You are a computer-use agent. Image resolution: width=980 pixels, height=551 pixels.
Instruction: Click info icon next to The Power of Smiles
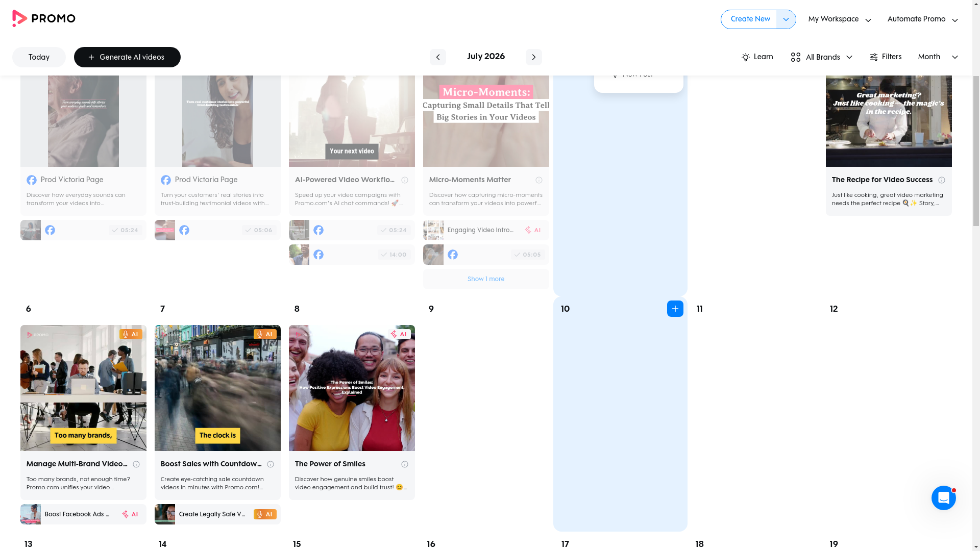click(405, 464)
